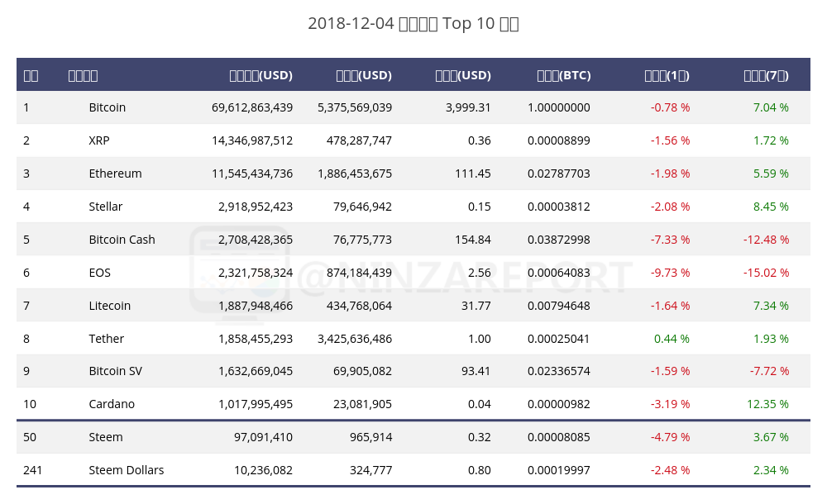
Task: Select the Steem Dollars name cell
Action: pos(126,470)
